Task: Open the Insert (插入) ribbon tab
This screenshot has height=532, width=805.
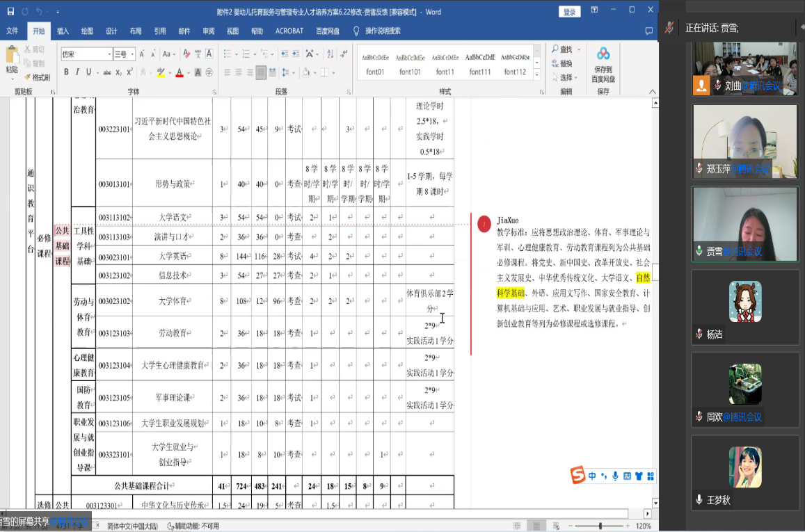Action: pos(63,31)
